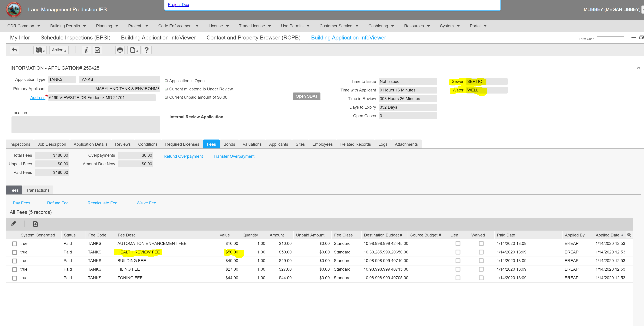
Task: Collapse the Information section chevron
Action: click(x=639, y=68)
